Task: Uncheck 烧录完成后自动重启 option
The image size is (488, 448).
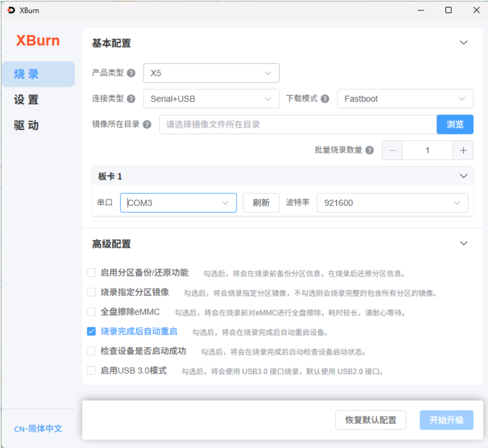Action: 91,331
